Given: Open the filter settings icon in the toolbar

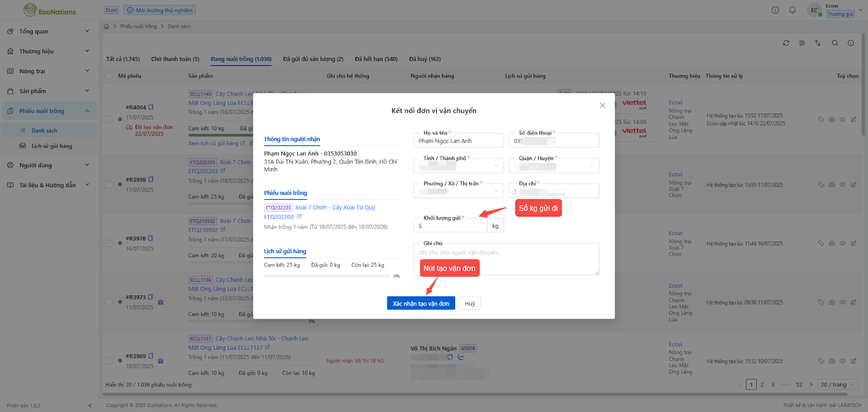Looking at the screenshot, I should coord(802,43).
